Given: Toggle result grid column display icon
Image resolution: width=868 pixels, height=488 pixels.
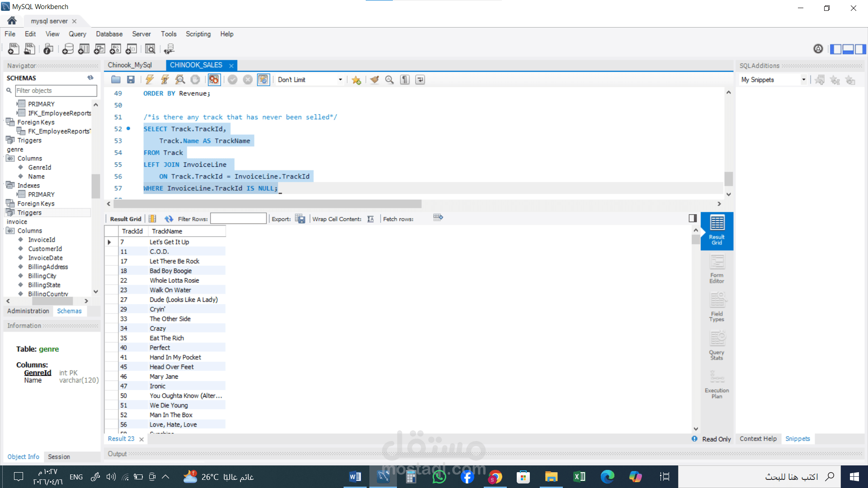Looking at the screenshot, I should coord(152,219).
